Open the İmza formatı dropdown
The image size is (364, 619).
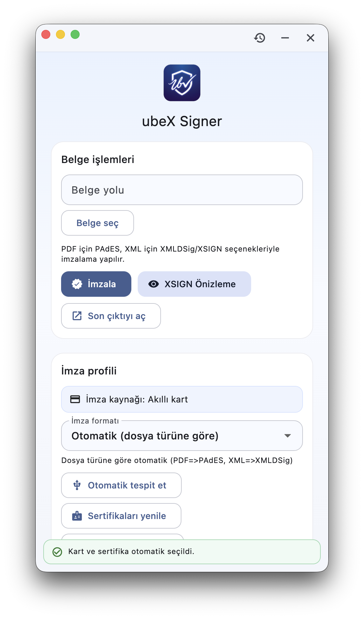click(x=182, y=436)
